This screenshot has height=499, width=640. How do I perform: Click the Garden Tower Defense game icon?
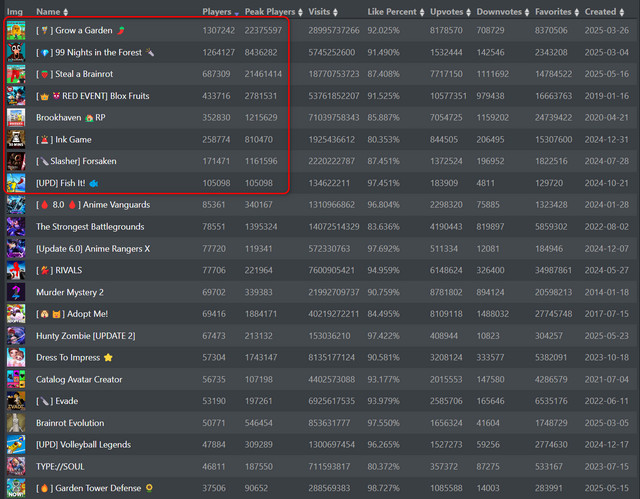click(16, 489)
